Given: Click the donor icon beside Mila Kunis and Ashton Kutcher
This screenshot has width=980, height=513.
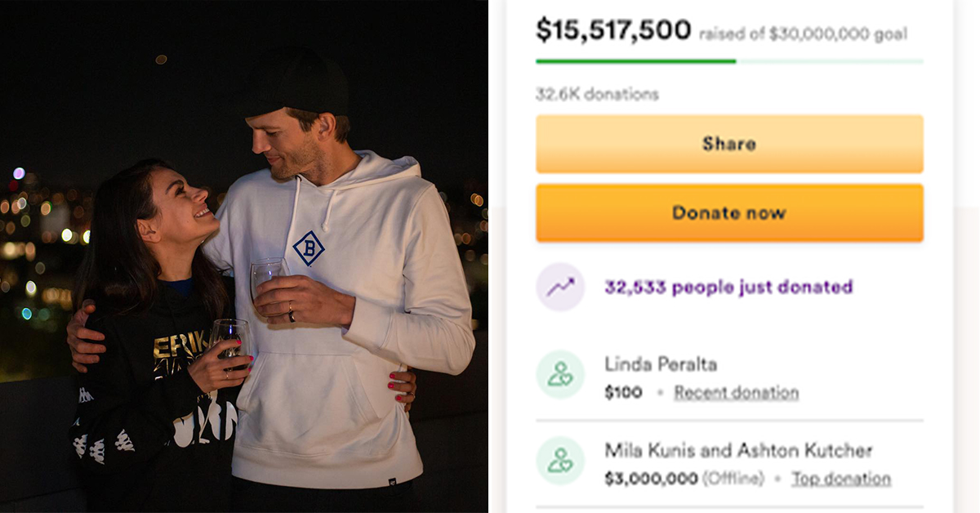Looking at the screenshot, I should tap(560, 461).
